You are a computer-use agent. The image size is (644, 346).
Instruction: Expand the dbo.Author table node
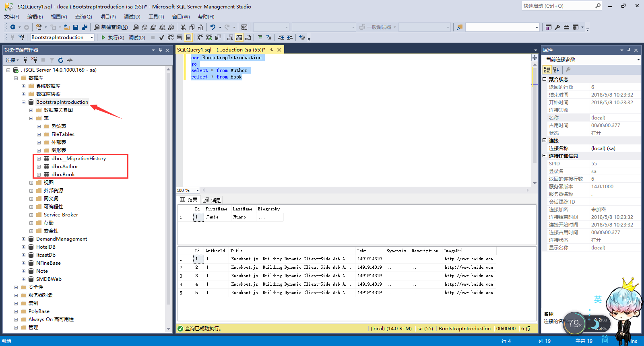click(x=39, y=167)
